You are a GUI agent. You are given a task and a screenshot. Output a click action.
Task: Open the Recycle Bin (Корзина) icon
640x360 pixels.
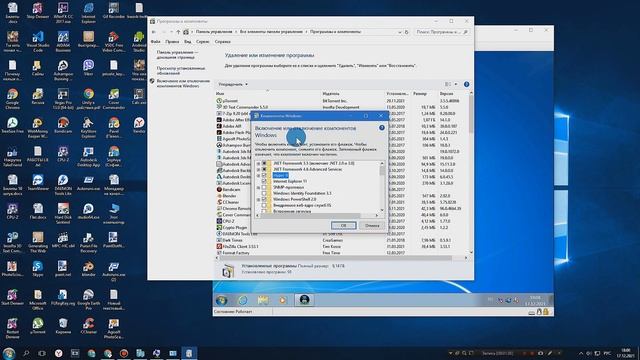pyautogui.click(x=63, y=327)
